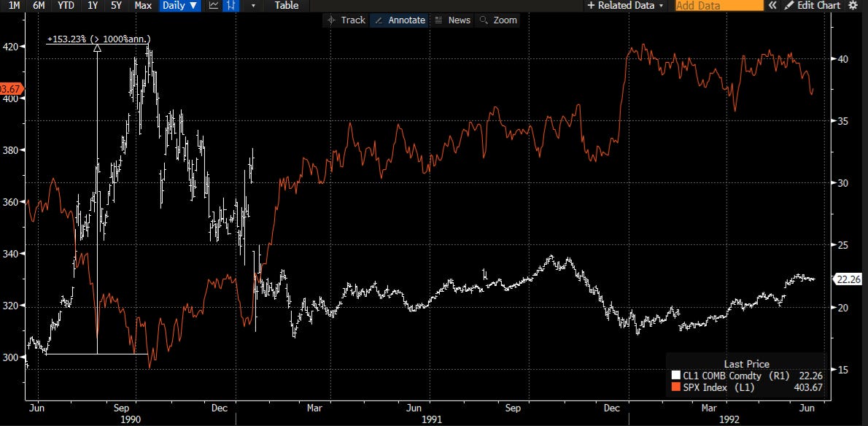Click the Track crosshair icon
This screenshot has height=426, width=868.
coord(332,20)
